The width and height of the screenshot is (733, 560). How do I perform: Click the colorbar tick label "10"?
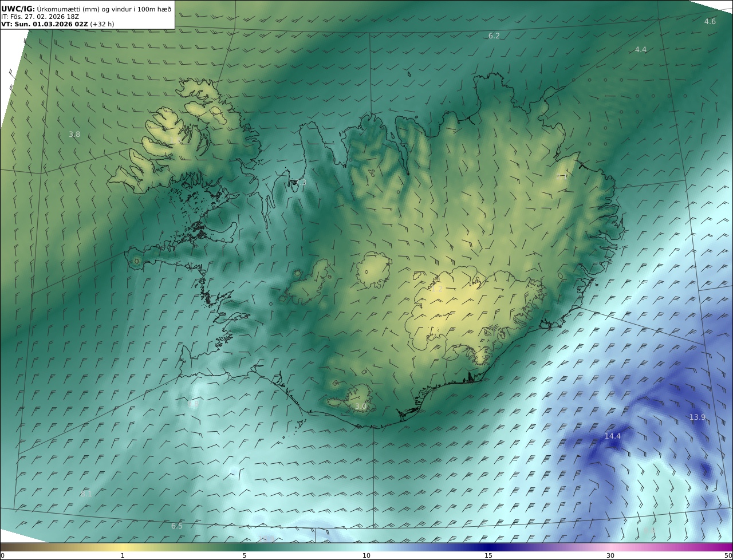pyautogui.click(x=366, y=555)
